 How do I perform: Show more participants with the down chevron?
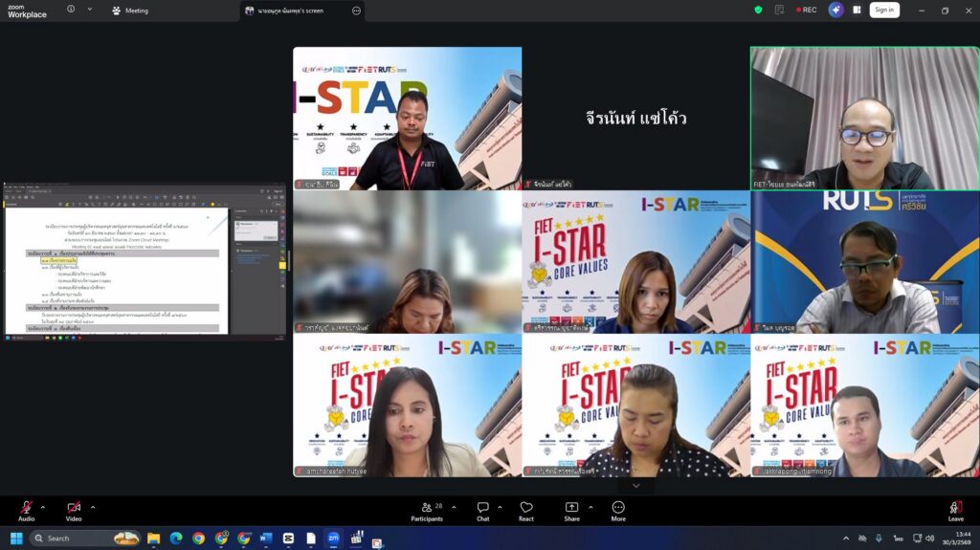coord(636,486)
